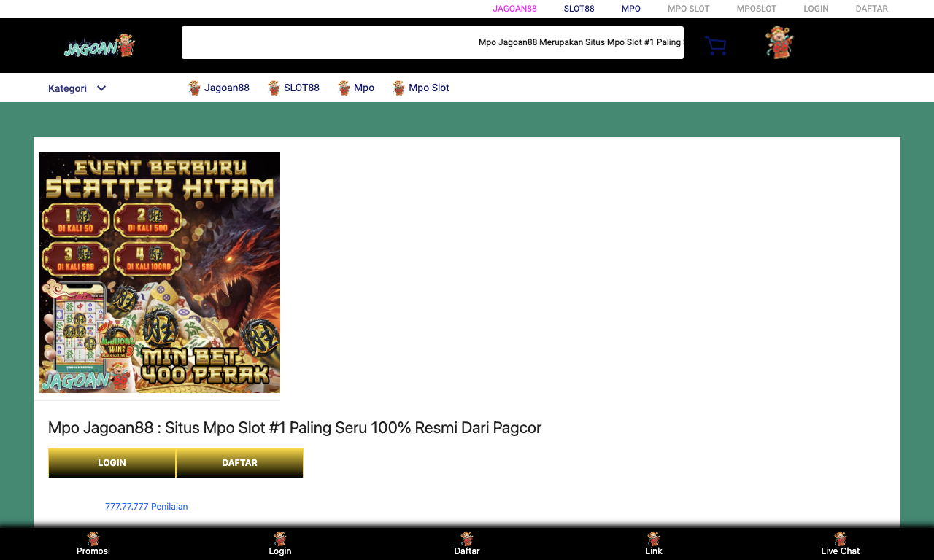Click the yellow-black LOGIN button
The image size is (934, 560).
click(112, 463)
